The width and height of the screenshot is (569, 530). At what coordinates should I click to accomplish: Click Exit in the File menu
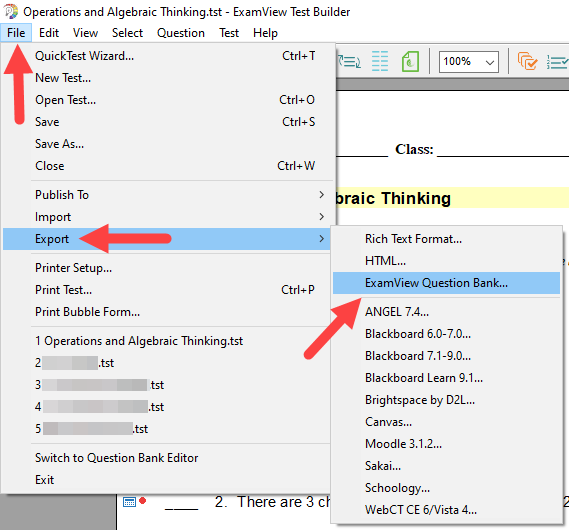[x=168, y=480]
